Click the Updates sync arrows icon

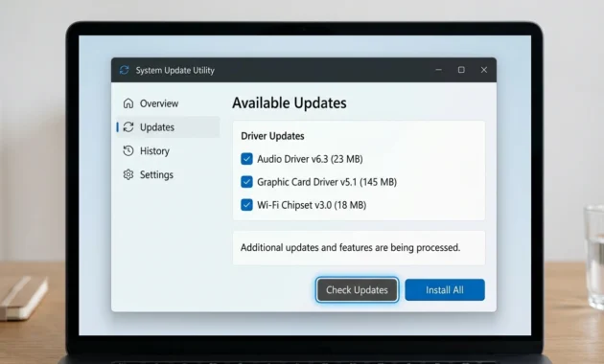click(128, 127)
